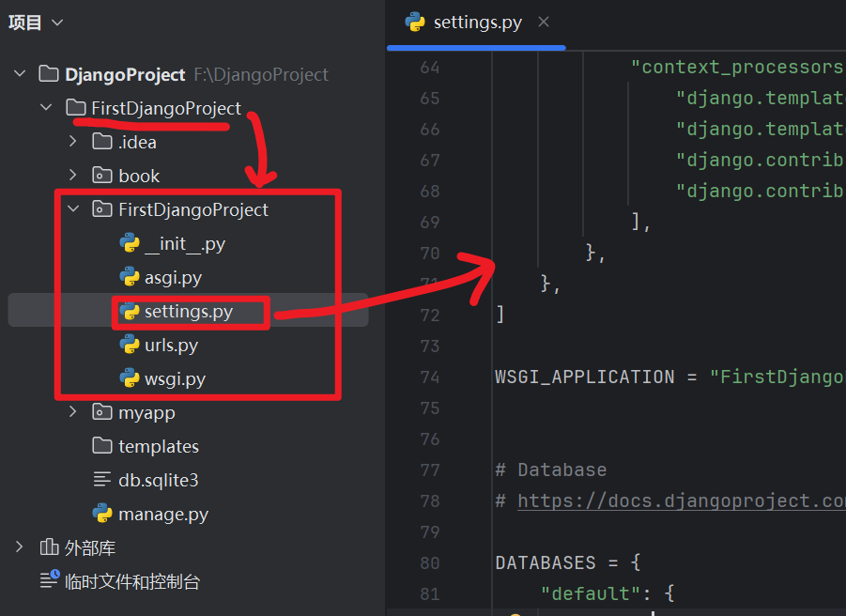Image resolution: width=846 pixels, height=616 pixels.
Task: Click the F:\DjangoProject path label
Action: tap(261, 74)
